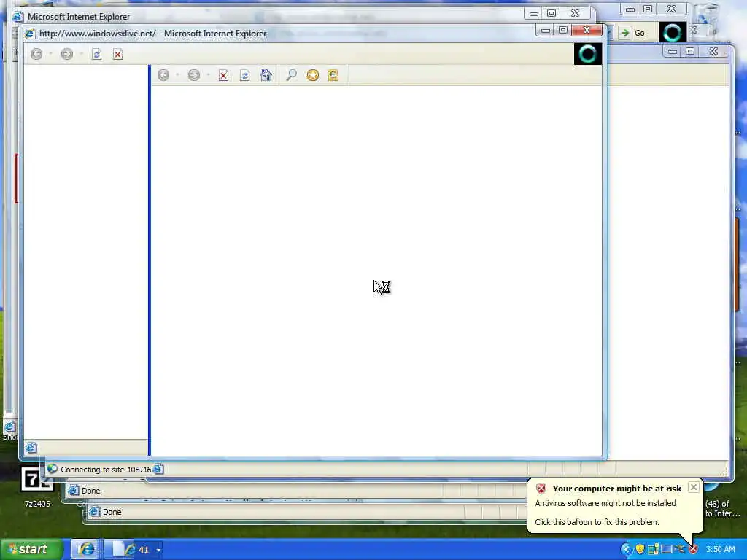Screen dimensions: 747x560
Task: Expand the taskbar group dropdown arrow next to 41
Action: [158, 550]
